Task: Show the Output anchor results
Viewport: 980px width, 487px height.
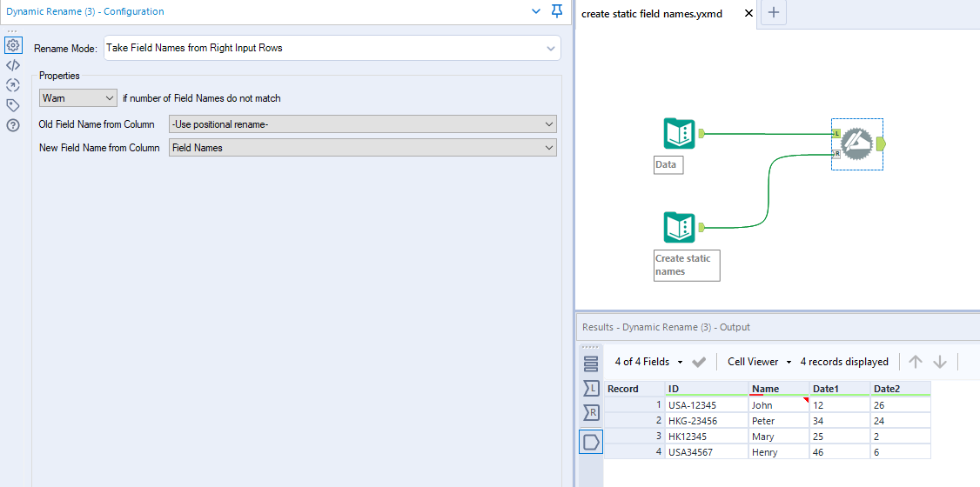Action: [591, 442]
